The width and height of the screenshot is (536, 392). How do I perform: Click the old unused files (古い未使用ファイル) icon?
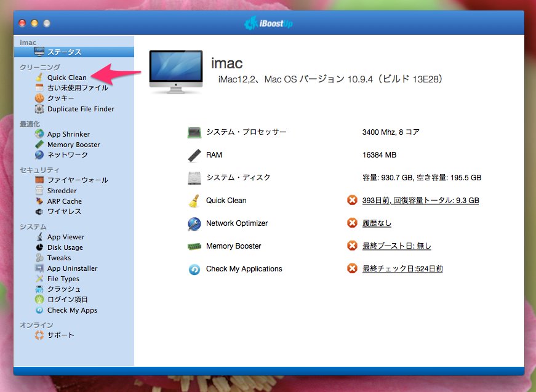coord(39,88)
